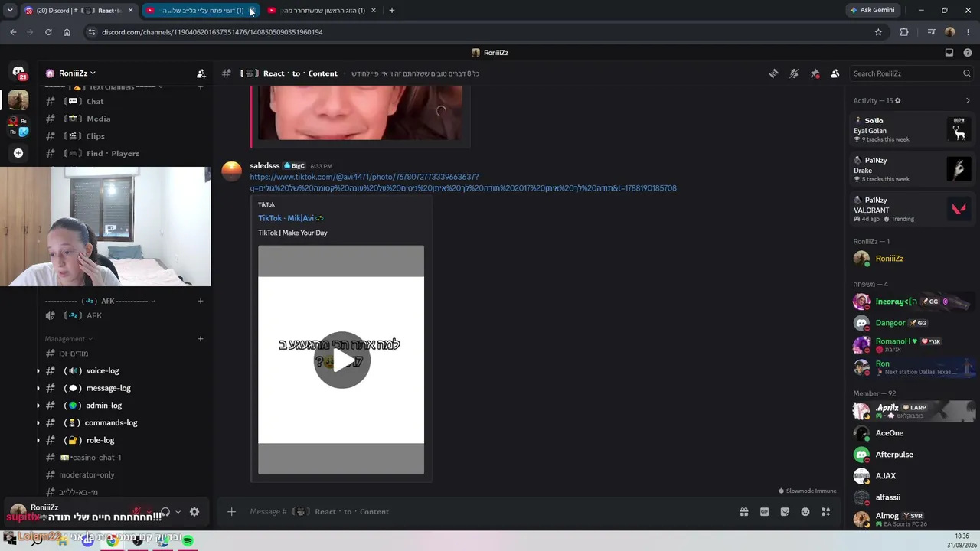Open SoTlo Eyal Golan activity card
This screenshot has height=551, width=980.
[x=913, y=130]
